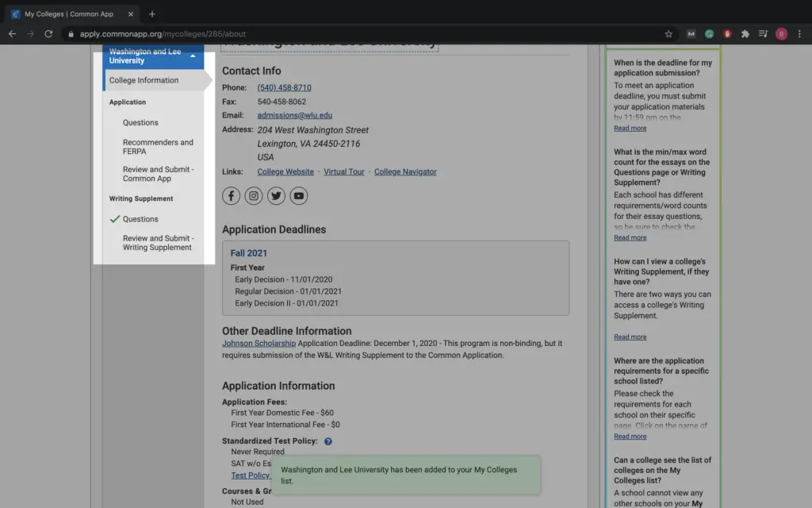812x508 pixels.
Task: Open Application Questions in the sidebar
Action: click(x=140, y=123)
